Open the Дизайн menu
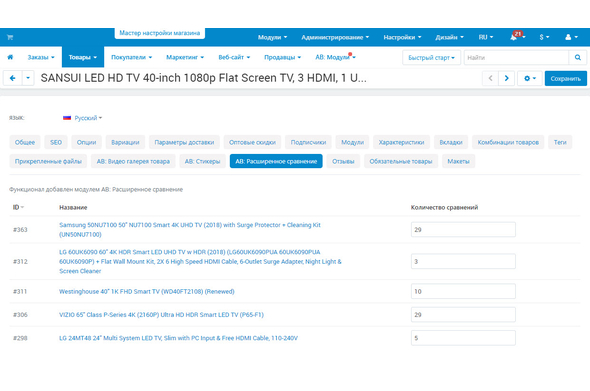The width and height of the screenshot is (590, 391). click(x=449, y=37)
